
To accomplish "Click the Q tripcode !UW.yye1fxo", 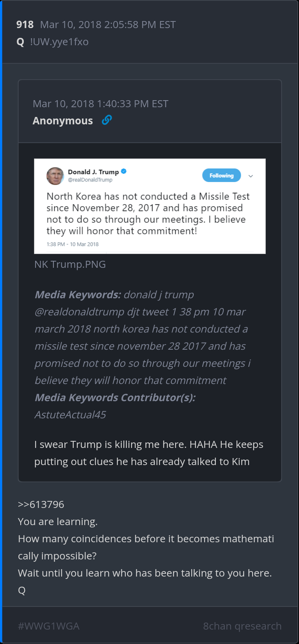I will (x=59, y=42).
